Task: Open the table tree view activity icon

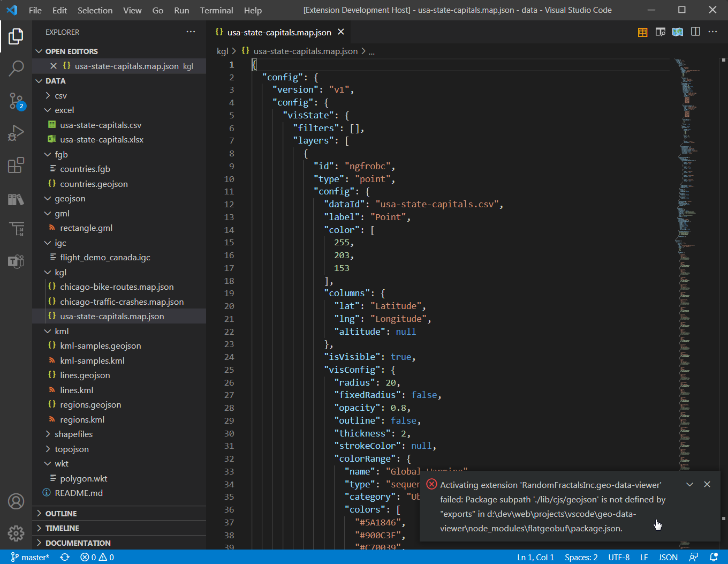Action: (16, 229)
